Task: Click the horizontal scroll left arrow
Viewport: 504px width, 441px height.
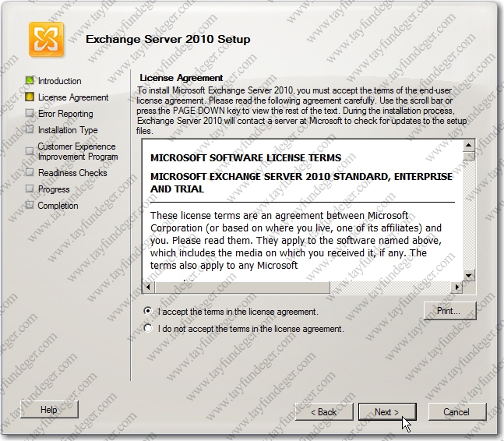Action: click(x=148, y=287)
